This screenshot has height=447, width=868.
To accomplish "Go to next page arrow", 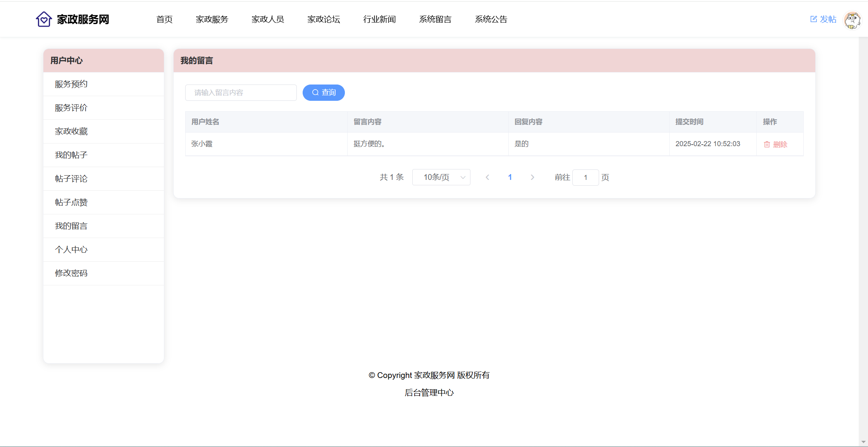I will pyautogui.click(x=532, y=177).
